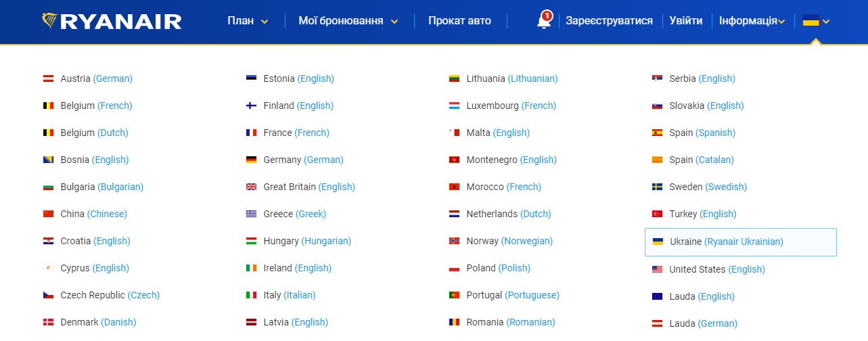
Task: Click the Увійти login link
Action: [686, 21]
